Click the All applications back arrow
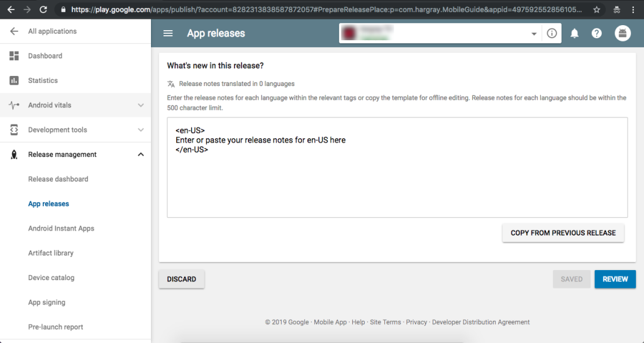644x343 pixels. (14, 31)
